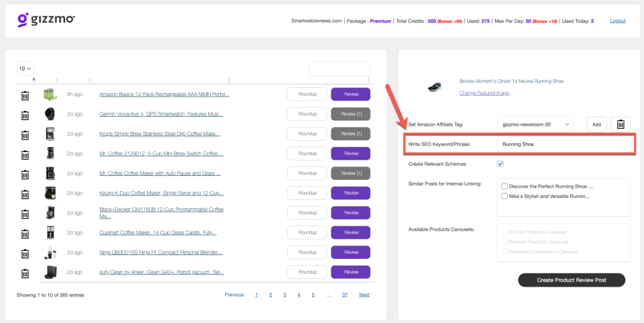The width and height of the screenshot is (644, 323).
Task: Click trash icon for Garmin Vivoactive 4
Action: pos(25,114)
